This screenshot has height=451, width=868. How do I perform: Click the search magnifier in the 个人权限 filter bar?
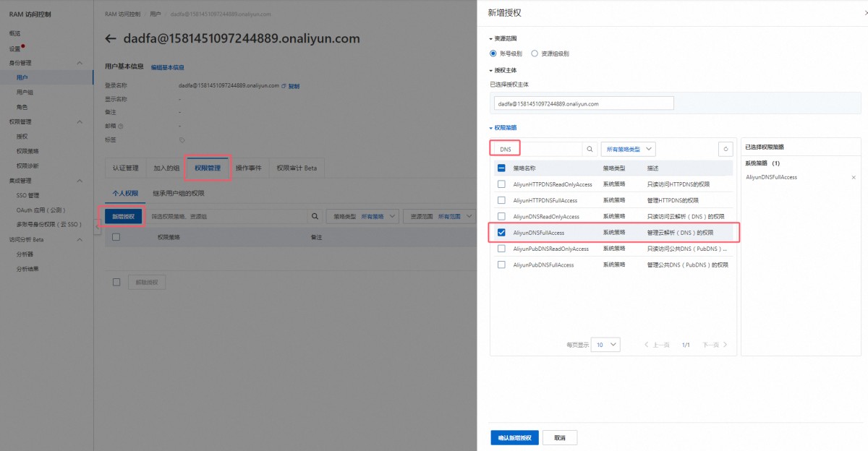(314, 216)
